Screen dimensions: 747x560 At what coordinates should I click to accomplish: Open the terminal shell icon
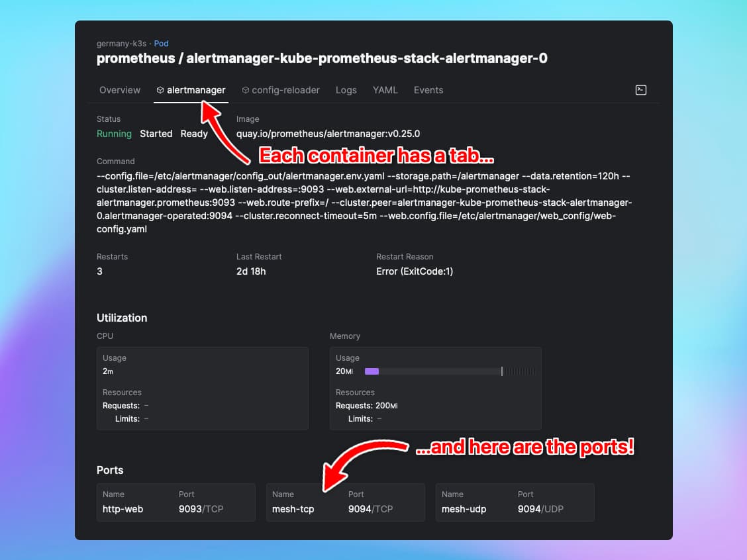[x=641, y=90]
